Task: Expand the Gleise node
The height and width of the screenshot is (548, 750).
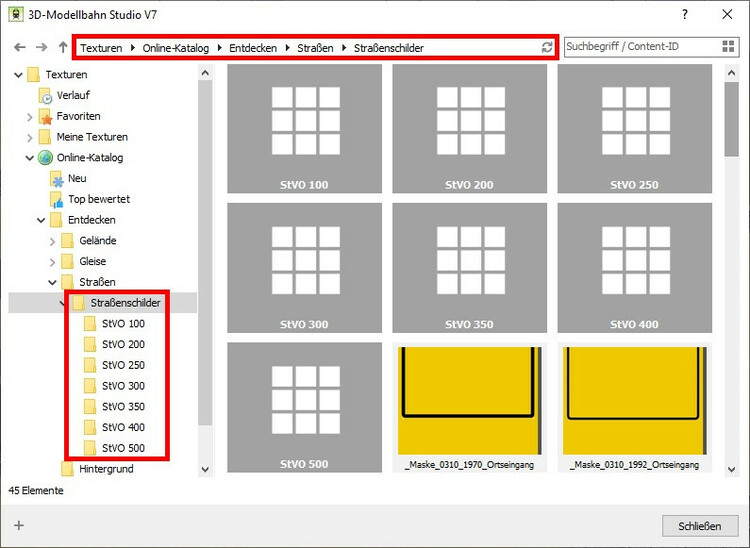Action: click(x=53, y=262)
